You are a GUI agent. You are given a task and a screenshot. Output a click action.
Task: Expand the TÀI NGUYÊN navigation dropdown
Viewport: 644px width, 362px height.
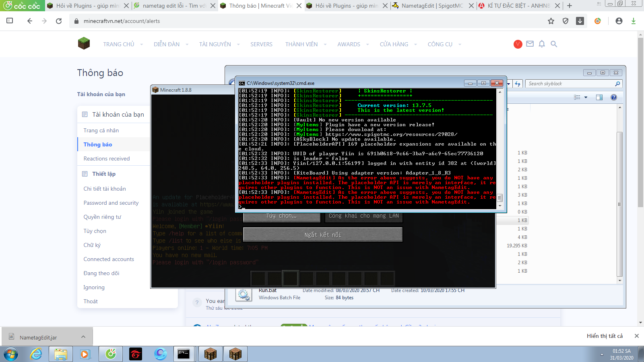coord(238,44)
